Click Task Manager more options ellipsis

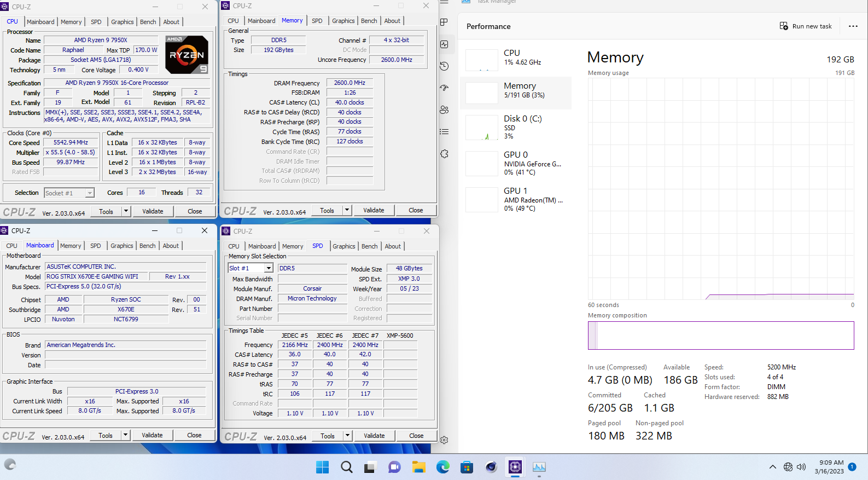tap(853, 26)
